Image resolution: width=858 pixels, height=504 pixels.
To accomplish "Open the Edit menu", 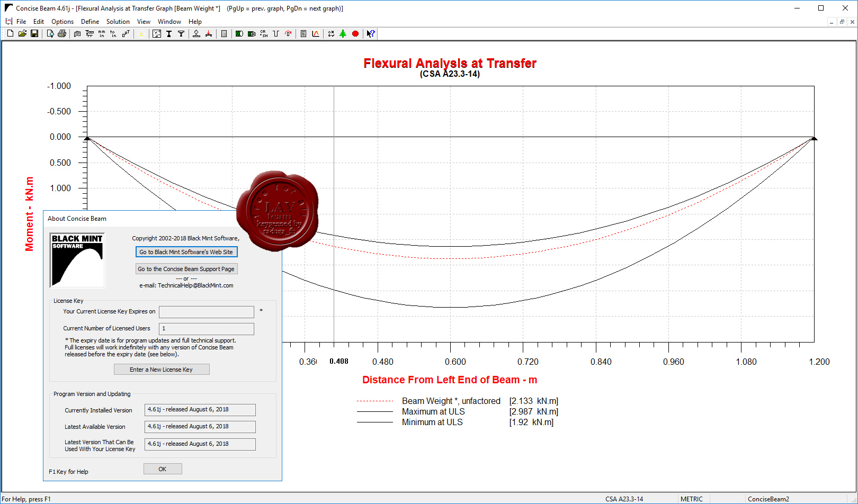I will [x=39, y=22].
